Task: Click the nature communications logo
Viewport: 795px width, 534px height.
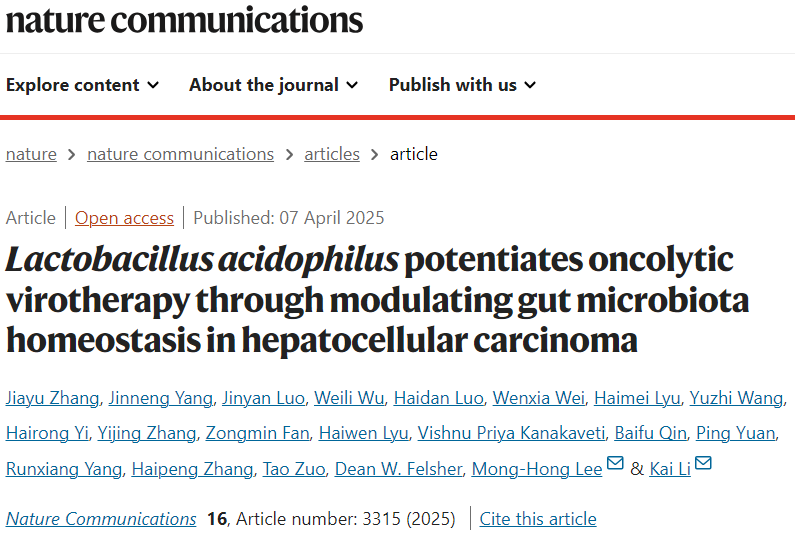Action: 184,20
